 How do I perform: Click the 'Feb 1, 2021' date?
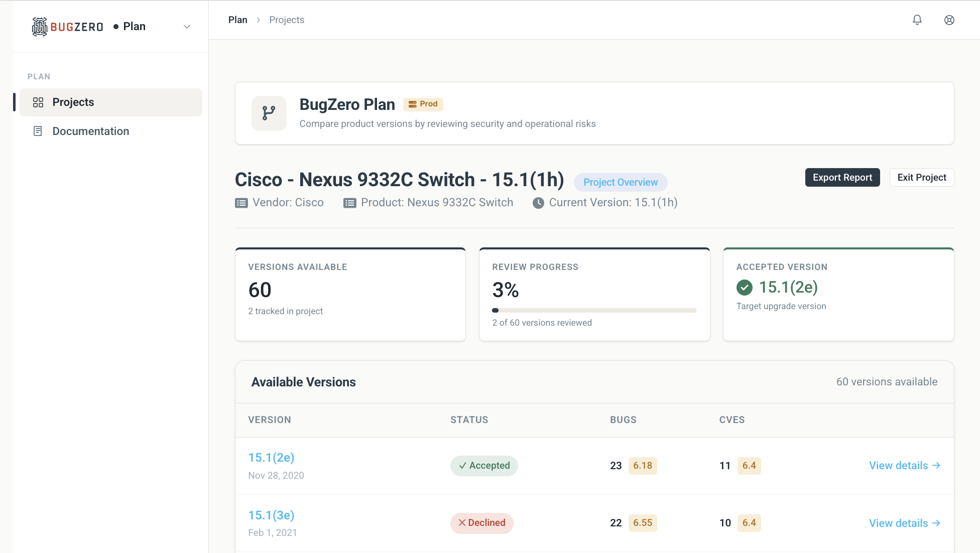[273, 533]
